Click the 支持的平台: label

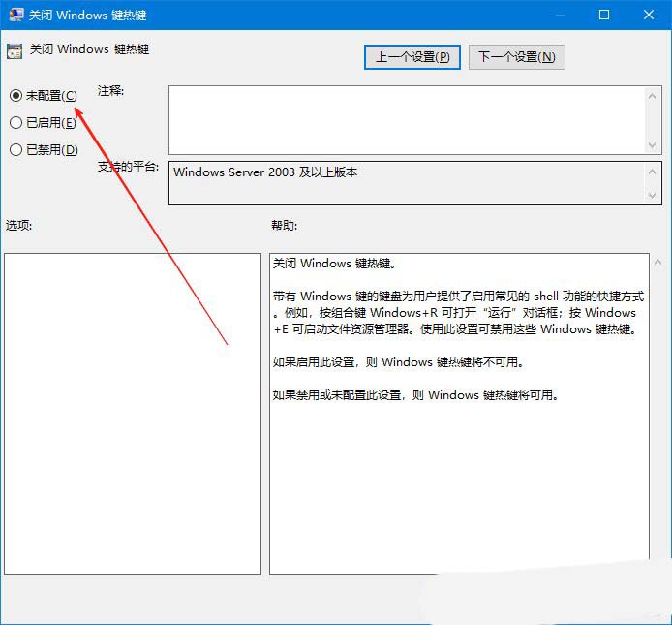[x=128, y=167]
